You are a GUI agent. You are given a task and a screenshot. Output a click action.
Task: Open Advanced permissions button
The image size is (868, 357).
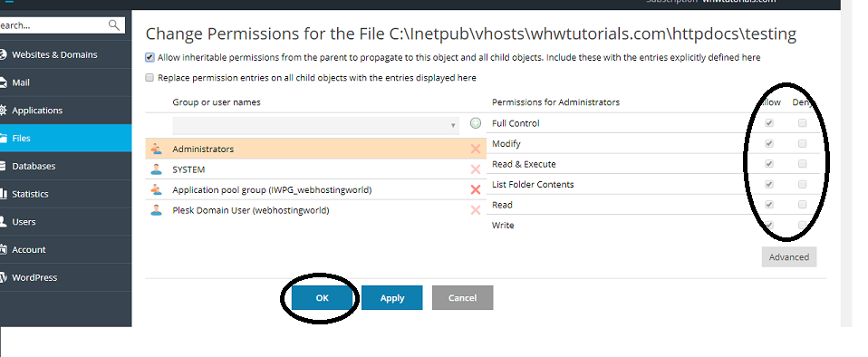[789, 256]
